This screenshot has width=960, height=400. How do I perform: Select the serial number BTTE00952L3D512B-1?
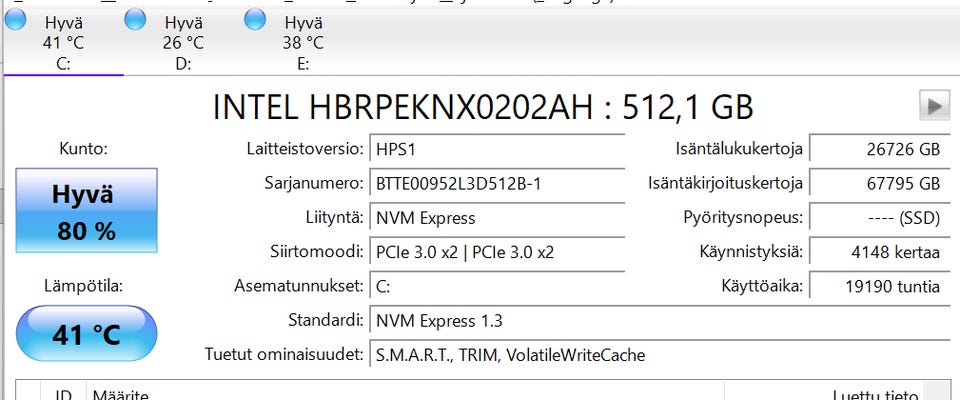click(x=497, y=184)
